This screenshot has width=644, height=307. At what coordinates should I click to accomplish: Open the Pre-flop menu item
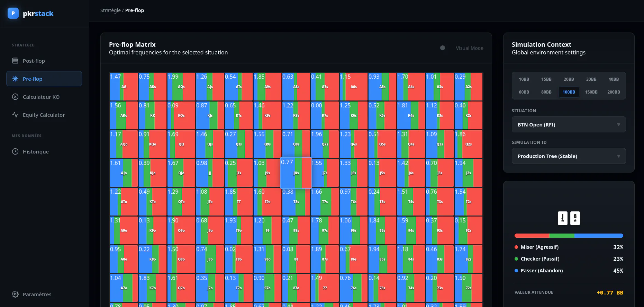(44, 79)
